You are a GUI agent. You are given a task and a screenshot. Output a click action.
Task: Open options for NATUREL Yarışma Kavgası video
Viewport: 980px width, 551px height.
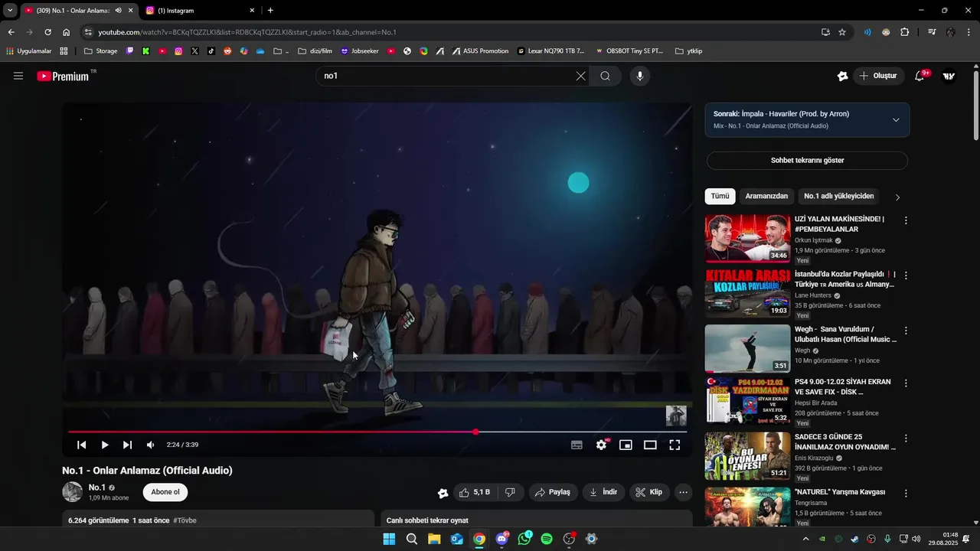[906, 494]
